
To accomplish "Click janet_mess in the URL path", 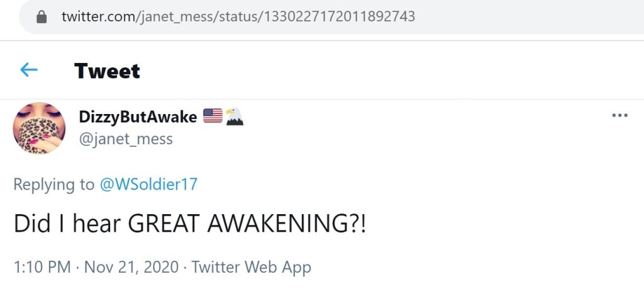I will pos(177,17).
